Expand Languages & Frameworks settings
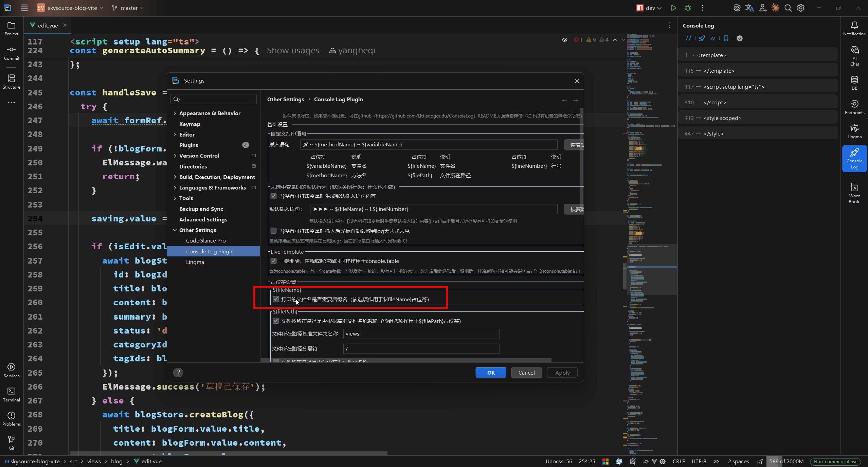868x467 pixels. (x=175, y=187)
